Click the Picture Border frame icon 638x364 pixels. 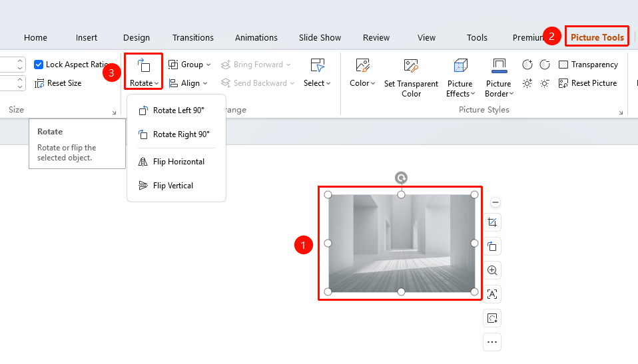click(499, 65)
